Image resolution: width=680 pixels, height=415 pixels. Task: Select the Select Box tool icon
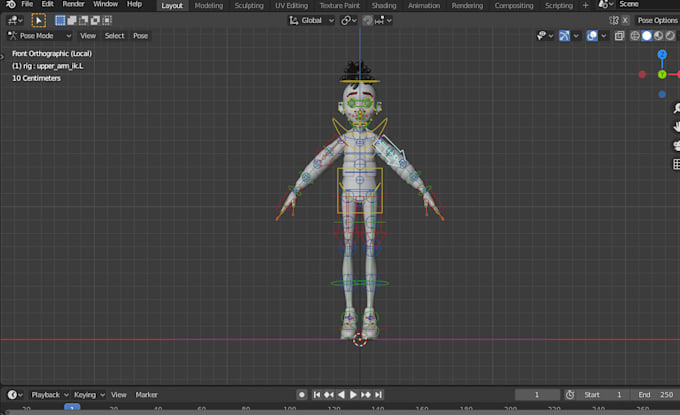[39, 20]
